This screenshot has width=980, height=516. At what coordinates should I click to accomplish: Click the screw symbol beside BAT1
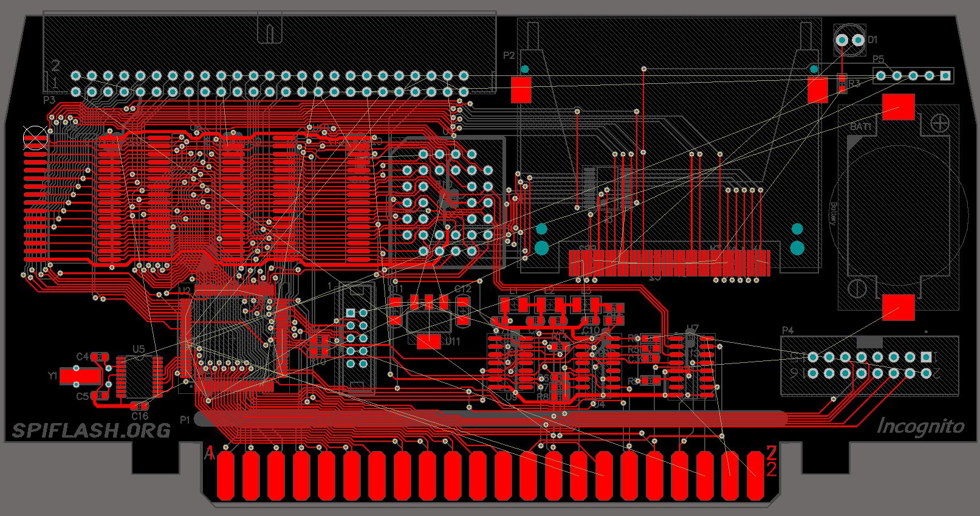click(x=940, y=122)
